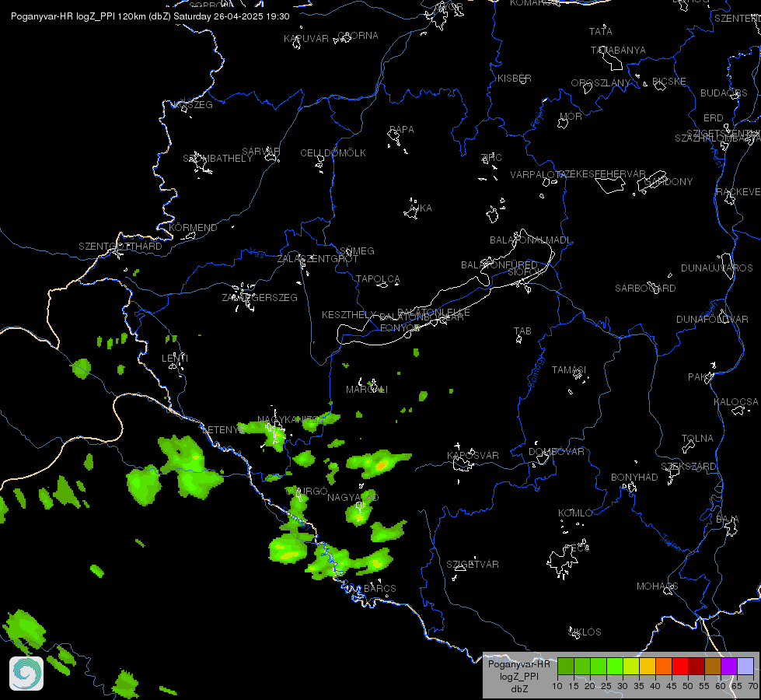Screen dimensions: 761x700
Task: Select the PAKS city label
Action: tap(700, 377)
